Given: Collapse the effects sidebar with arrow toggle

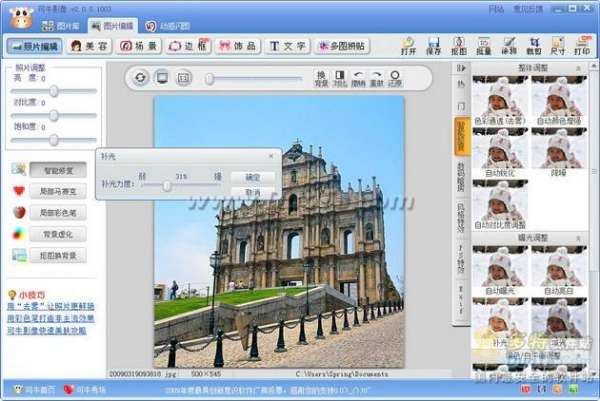Looking at the screenshot, I should [461, 68].
